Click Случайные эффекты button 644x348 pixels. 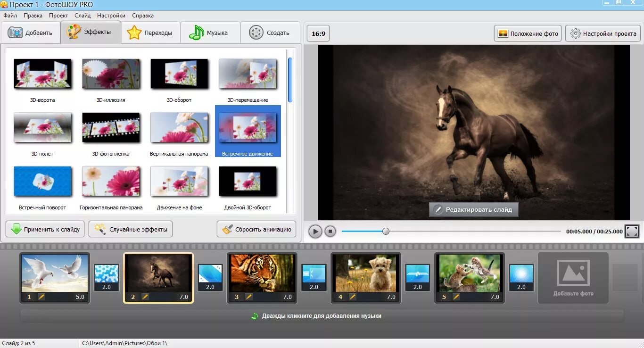[x=131, y=229]
